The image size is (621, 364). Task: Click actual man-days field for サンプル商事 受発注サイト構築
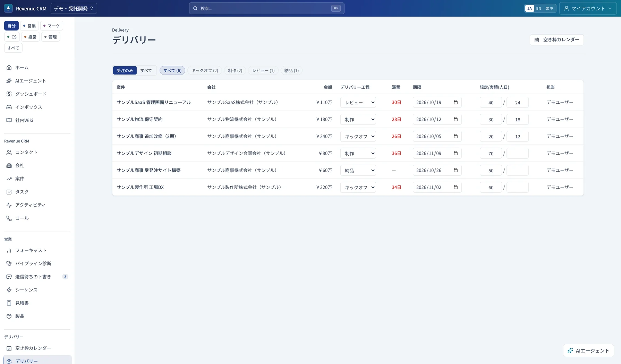click(x=517, y=170)
